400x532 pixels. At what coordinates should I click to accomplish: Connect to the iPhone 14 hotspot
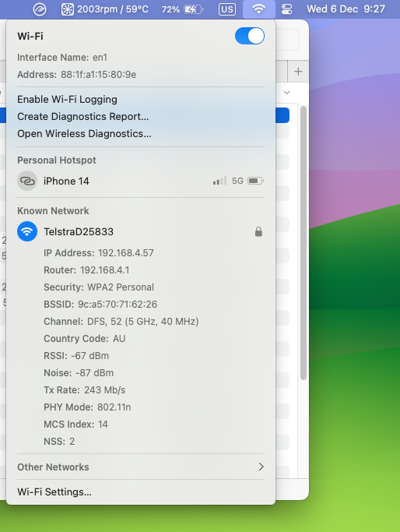pyautogui.click(x=141, y=181)
